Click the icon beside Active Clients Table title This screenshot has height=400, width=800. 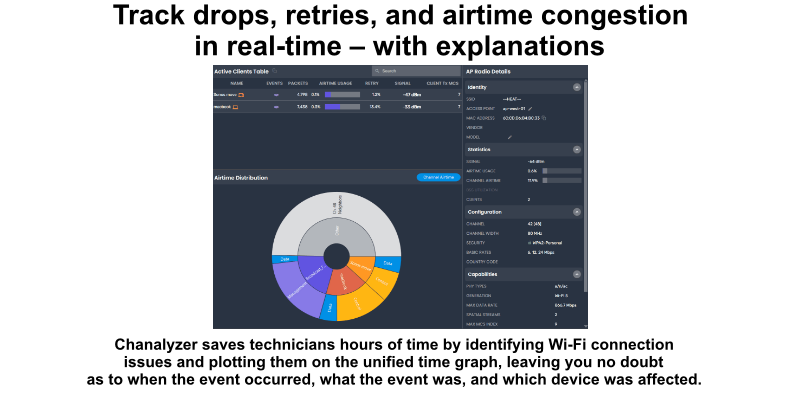275,71
